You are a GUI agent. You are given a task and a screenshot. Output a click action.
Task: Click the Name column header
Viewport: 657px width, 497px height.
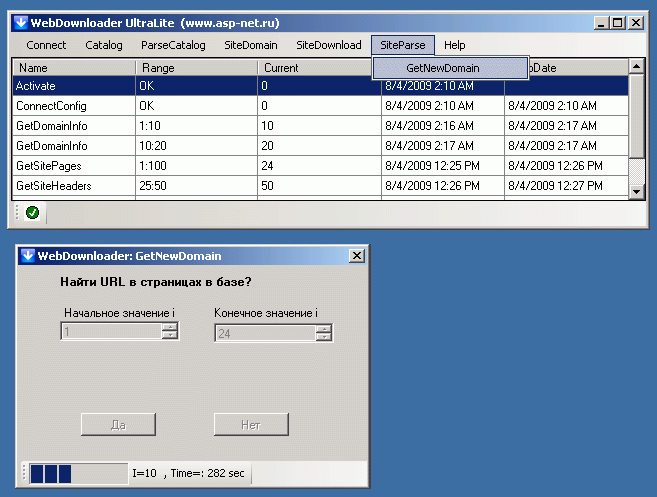(74, 67)
